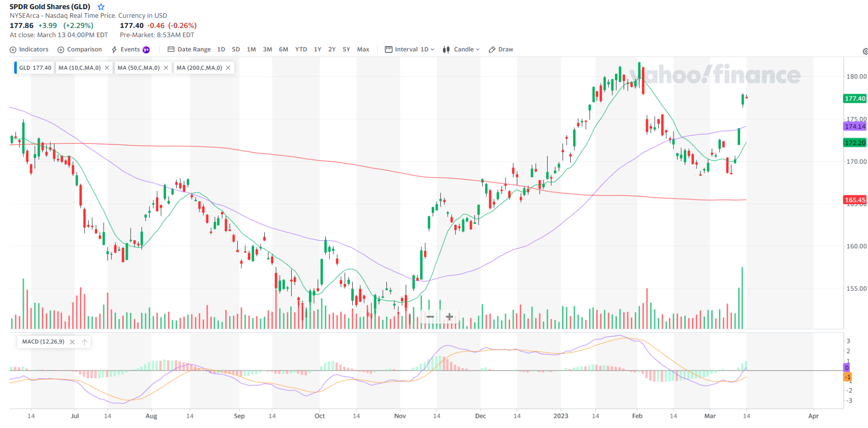Select the 3M range

[x=267, y=49]
